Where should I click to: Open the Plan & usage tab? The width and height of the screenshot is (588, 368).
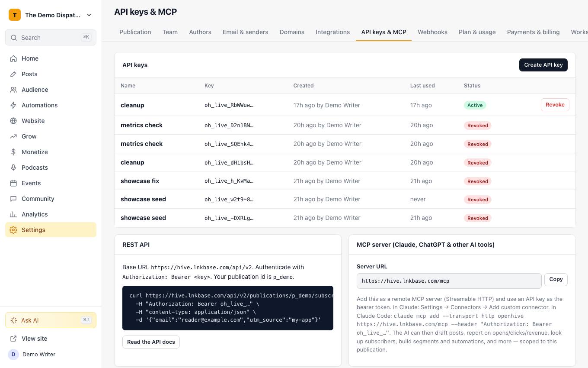[477, 32]
